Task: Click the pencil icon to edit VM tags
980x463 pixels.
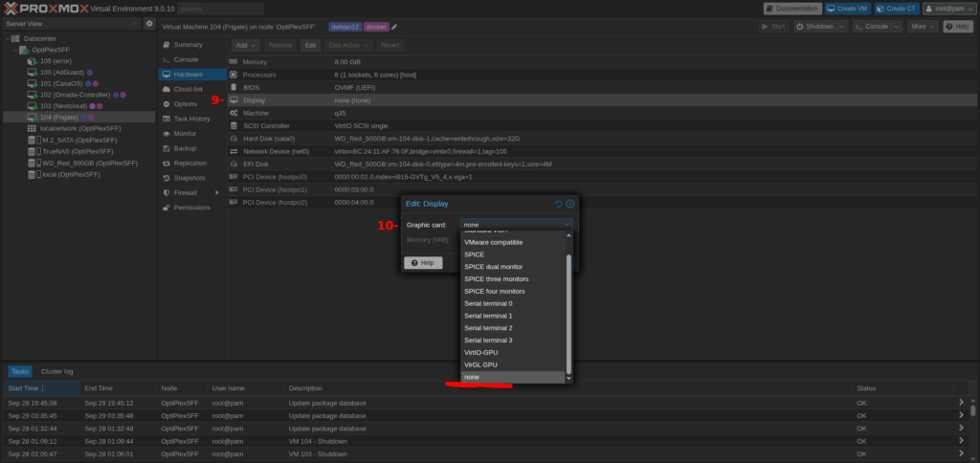Action: (394, 27)
